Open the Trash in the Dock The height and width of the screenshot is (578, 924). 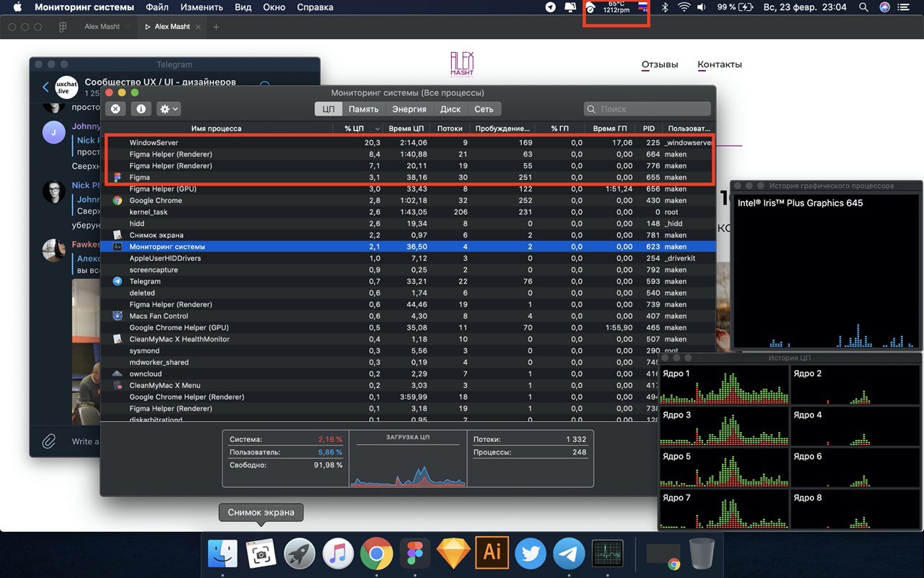pyautogui.click(x=702, y=554)
